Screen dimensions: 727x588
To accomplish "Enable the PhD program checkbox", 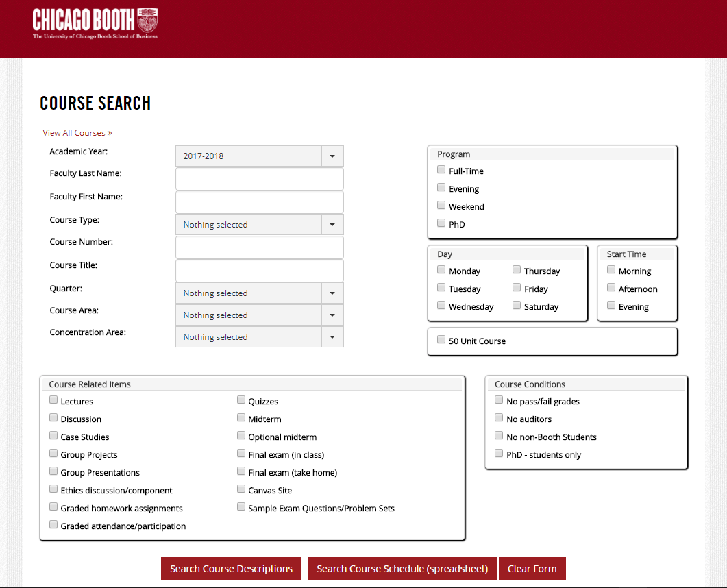I will click(x=441, y=223).
